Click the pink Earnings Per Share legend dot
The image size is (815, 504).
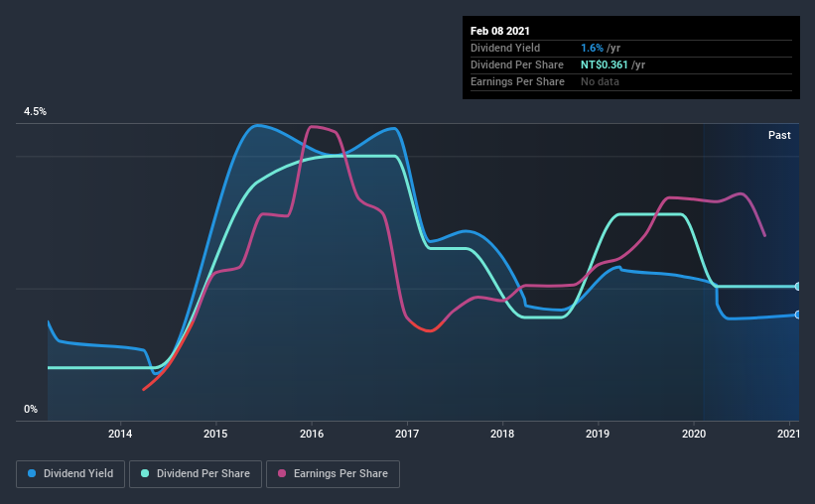tap(282, 473)
